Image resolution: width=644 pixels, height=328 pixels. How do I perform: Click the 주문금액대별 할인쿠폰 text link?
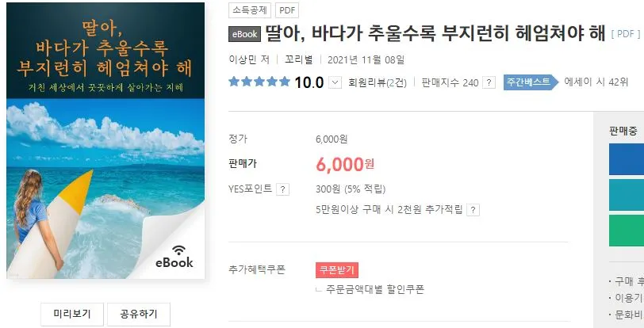375,290
